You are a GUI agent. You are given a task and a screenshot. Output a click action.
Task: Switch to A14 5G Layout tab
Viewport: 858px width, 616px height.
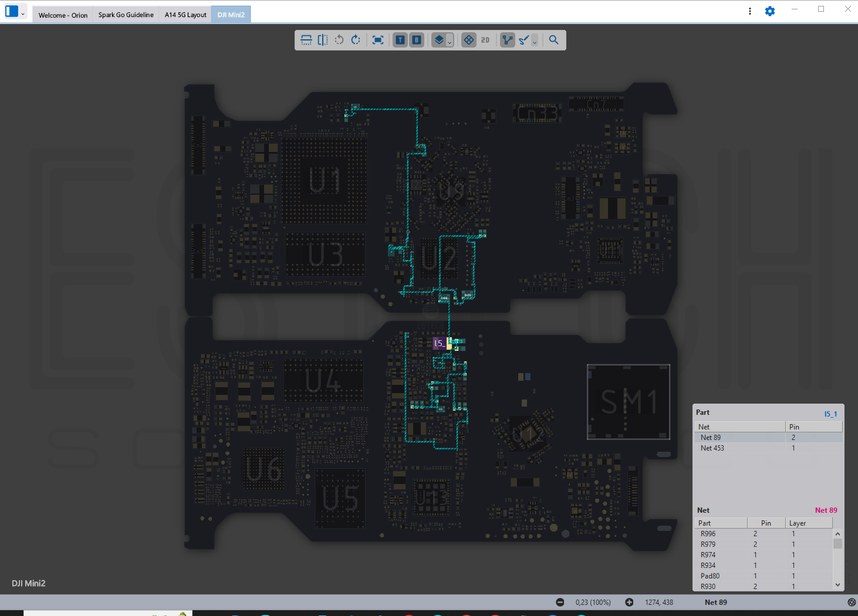point(185,15)
